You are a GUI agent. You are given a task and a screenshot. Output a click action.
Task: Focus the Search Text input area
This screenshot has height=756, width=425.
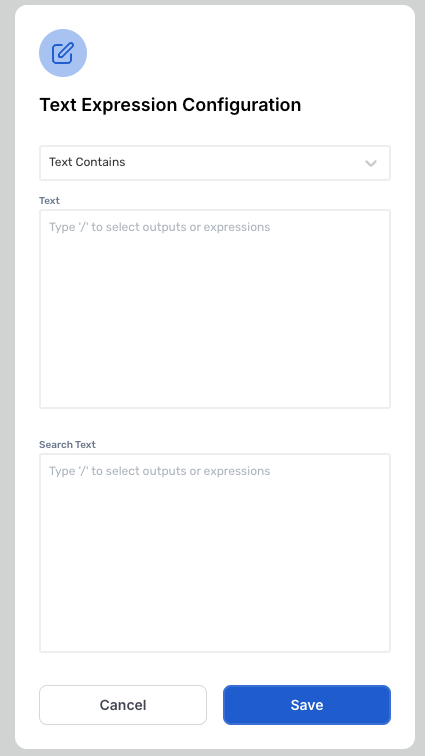(x=215, y=553)
